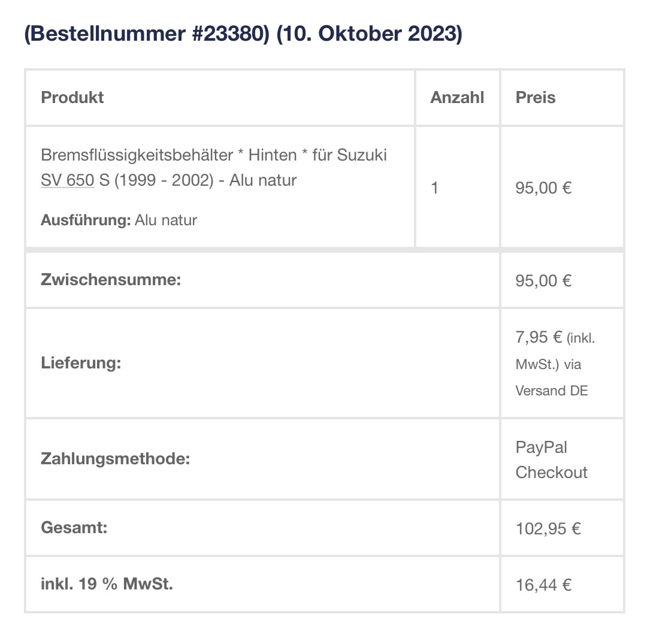The width and height of the screenshot is (656, 644).
Task: Click the tax amount 16,44 €
Action: click(543, 585)
